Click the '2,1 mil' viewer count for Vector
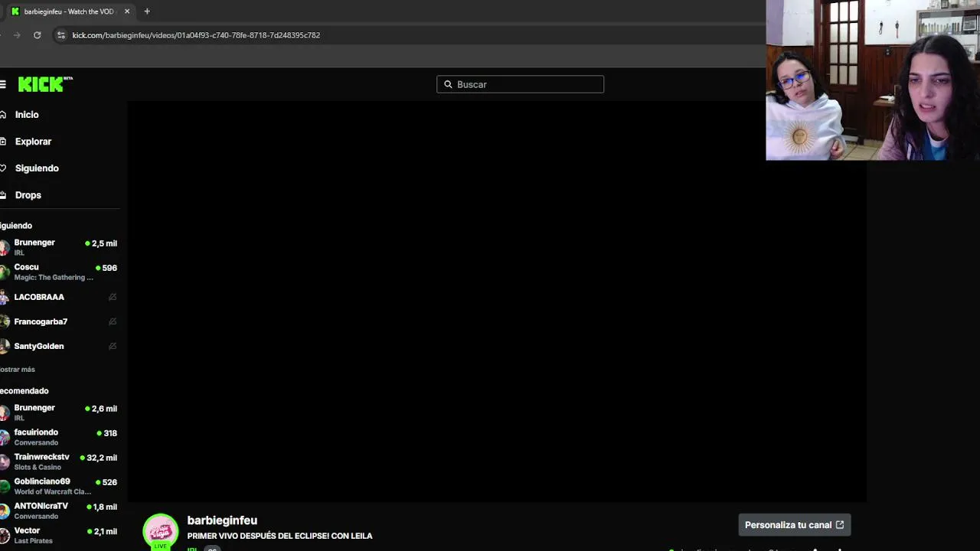Screen dimensions: 980x551 click(x=106, y=531)
